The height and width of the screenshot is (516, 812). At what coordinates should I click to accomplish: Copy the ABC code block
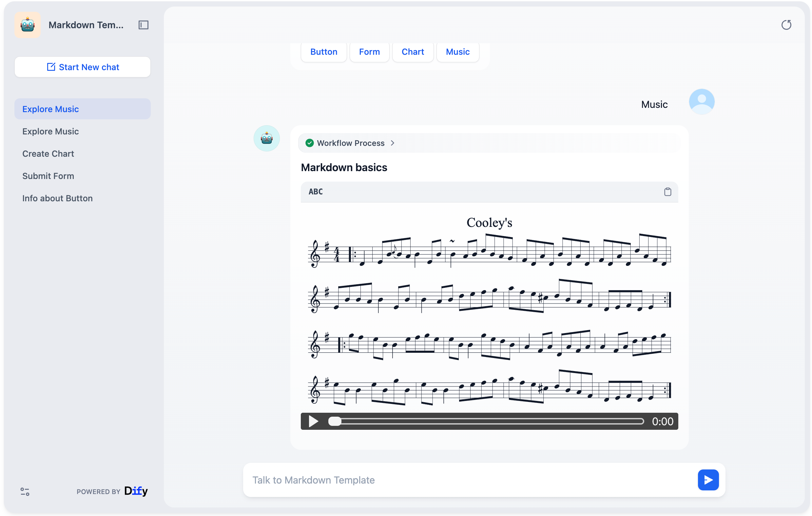[x=667, y=192]
